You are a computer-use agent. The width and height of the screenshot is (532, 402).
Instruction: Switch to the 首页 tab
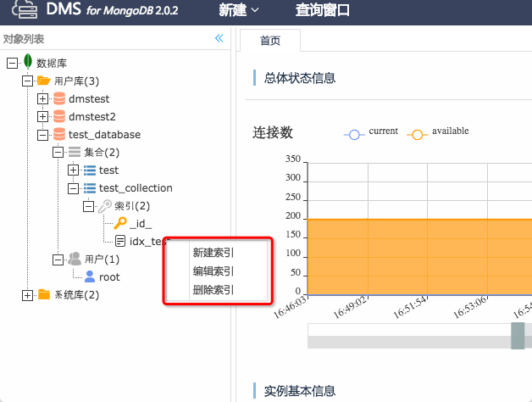click(x=269, y=41)
